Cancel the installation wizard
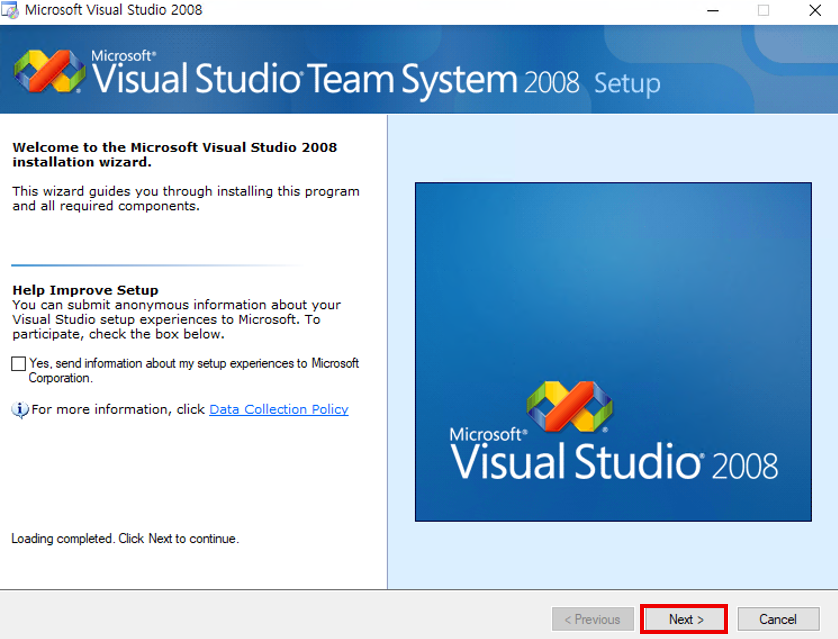The width and height of the screenshot is (838, 639). pyautogui.click(x=777, y=619)
